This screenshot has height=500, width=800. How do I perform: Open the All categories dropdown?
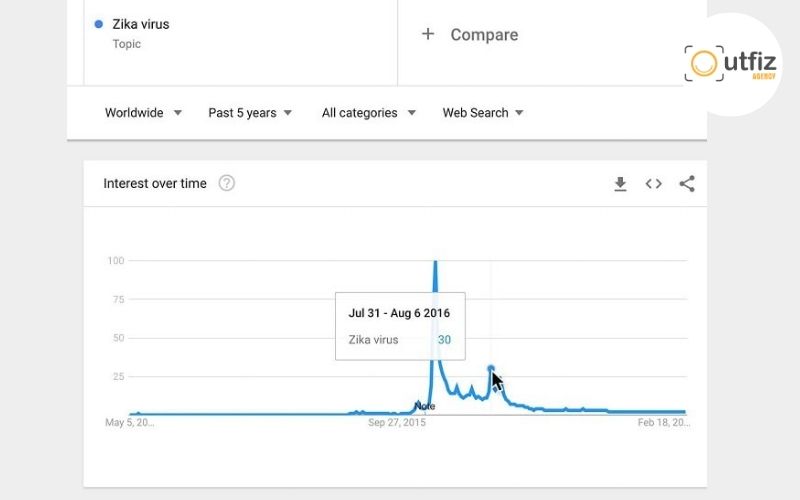(x=368, y=113)
